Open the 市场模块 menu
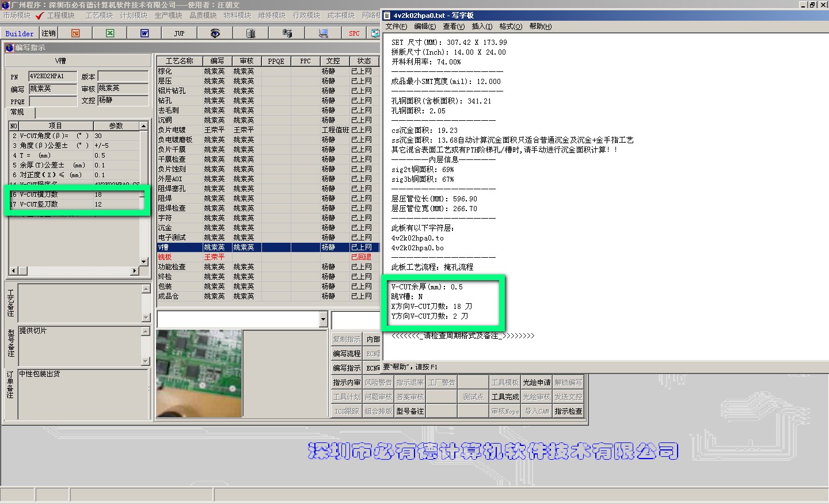Screen dimensions: 829x504 [x=17, y=16]
